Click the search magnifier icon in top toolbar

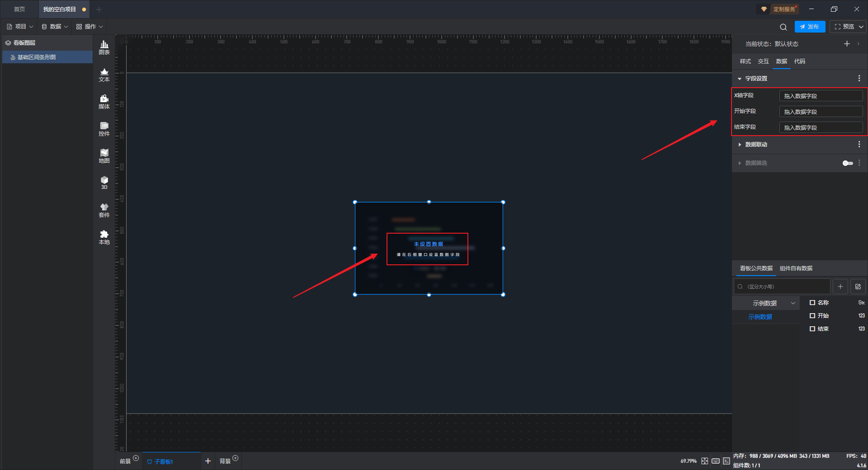coord(783,27)
